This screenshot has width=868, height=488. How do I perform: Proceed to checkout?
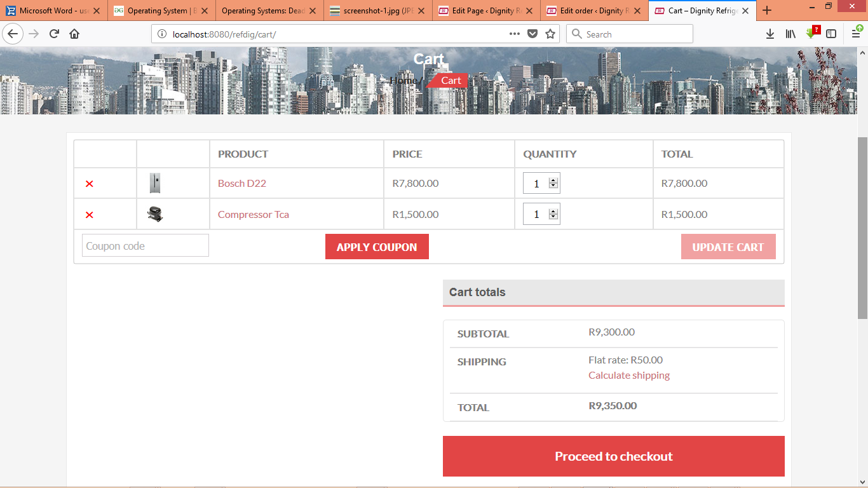point(614,456)
